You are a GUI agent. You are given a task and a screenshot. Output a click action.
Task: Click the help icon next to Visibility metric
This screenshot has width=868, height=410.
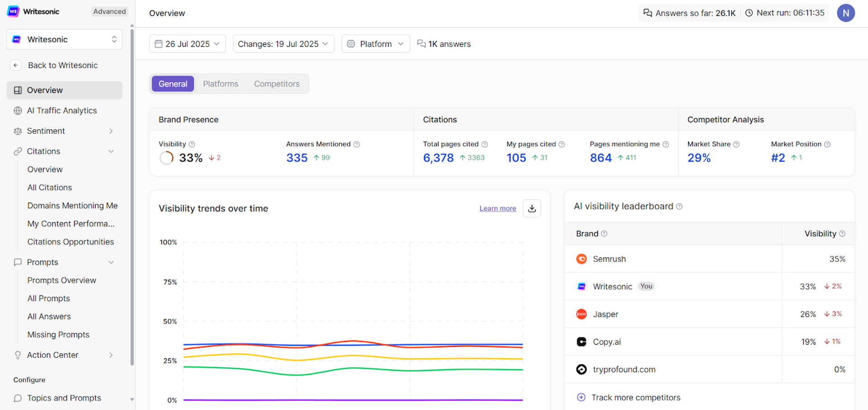pos(192,144)
